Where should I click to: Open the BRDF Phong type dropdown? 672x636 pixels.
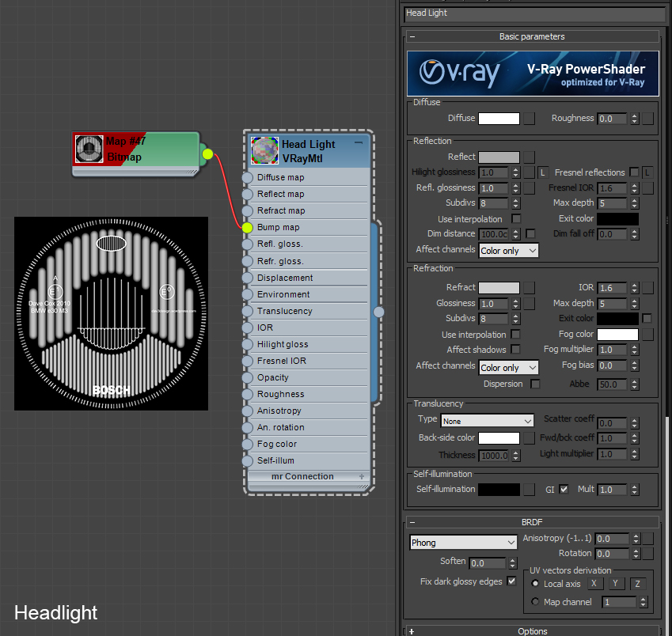[463, 543]
